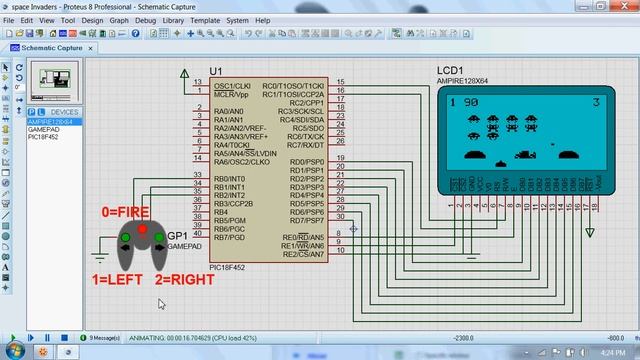Toggle the grid display icon
Image resolution: width=640 pixels, height=360 pixels.
[x=164, y=33]
